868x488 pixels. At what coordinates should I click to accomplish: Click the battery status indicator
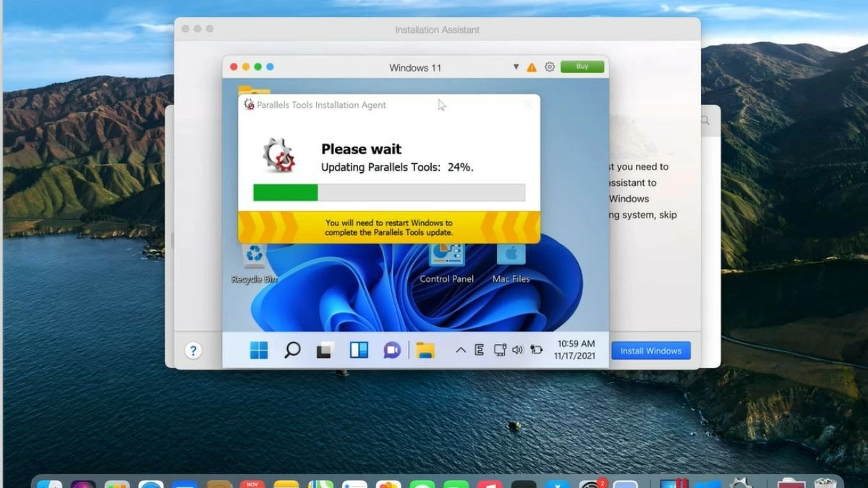click(x=537, y=350)
